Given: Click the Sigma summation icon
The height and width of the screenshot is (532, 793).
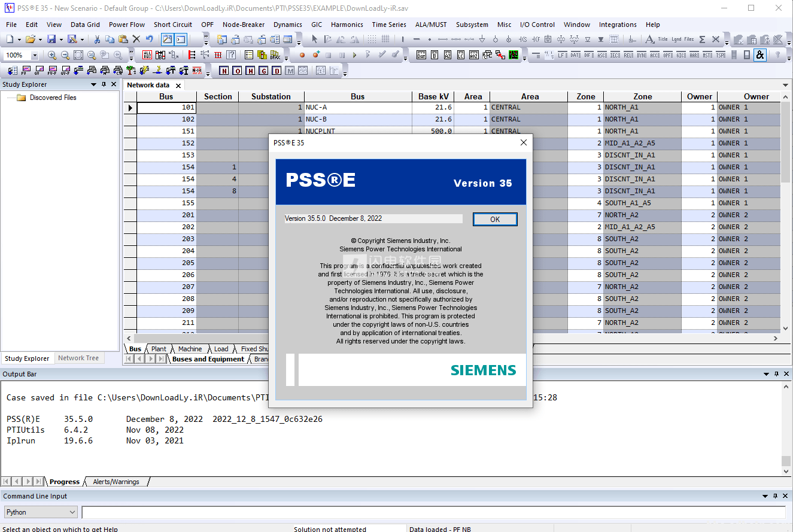Looking at the screenshot, I should [x=702, y=39].
